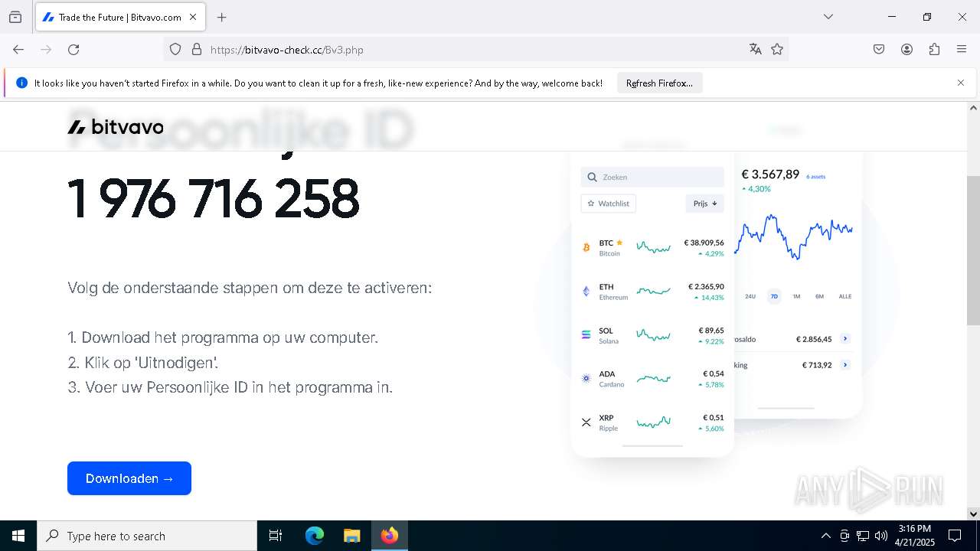The image size is (980, 551).
Task: Select the XRP Ripple row icon
Action: tap(586, 422)
